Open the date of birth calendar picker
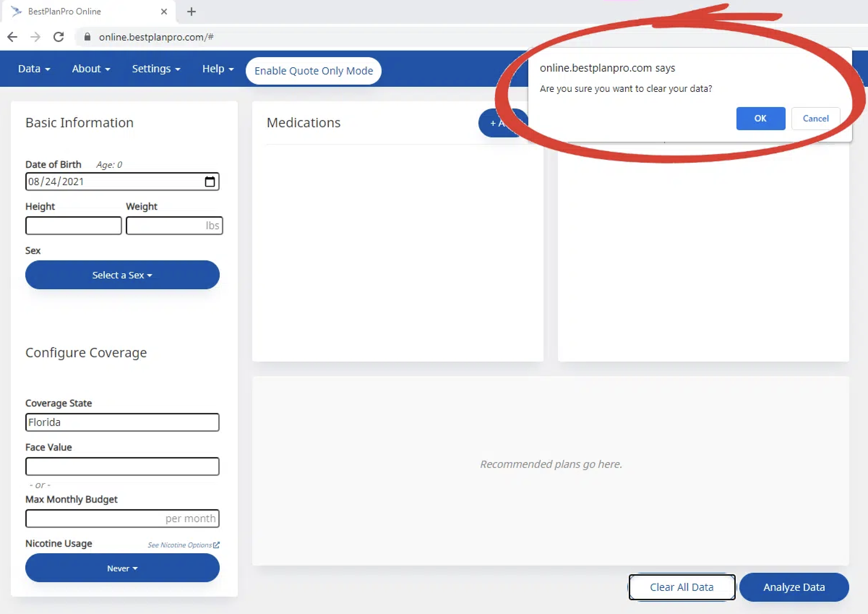The height and width of the screenshot is (614, 868). pos(210,182)
